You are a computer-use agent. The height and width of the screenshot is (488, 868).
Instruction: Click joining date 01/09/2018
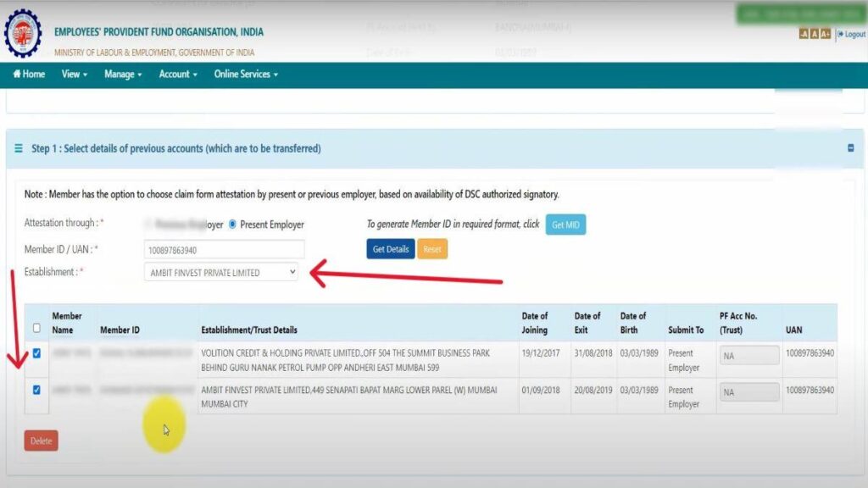[540, 390]
